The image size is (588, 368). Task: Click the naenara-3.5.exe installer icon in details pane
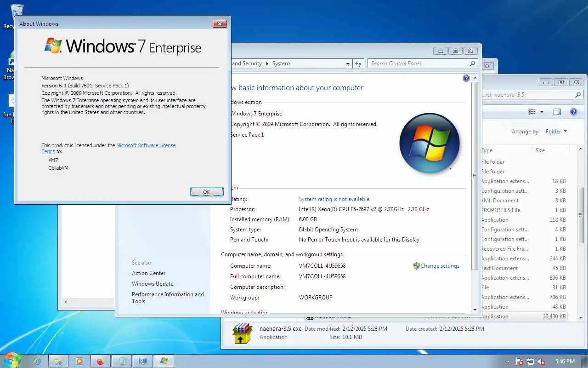[243, 333]
